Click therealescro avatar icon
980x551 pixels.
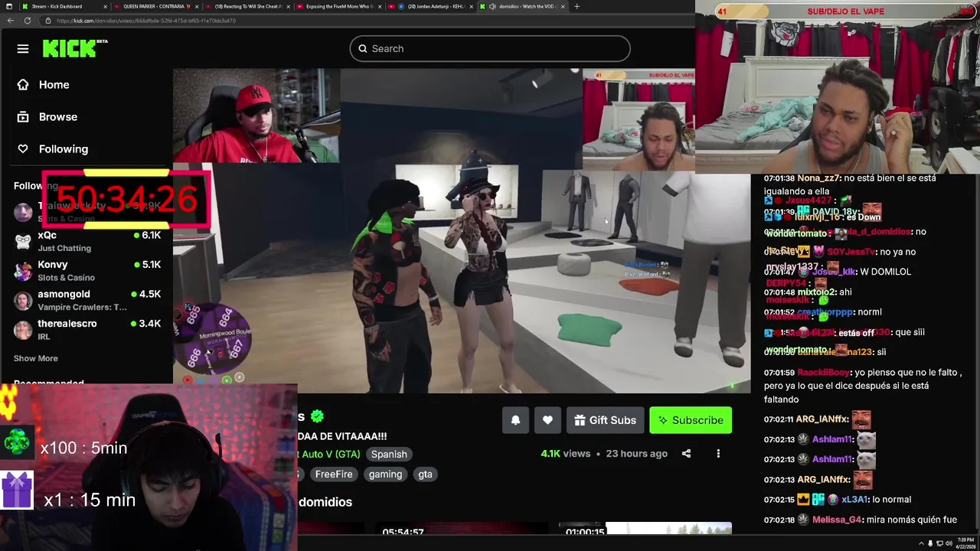click(24, 330)
